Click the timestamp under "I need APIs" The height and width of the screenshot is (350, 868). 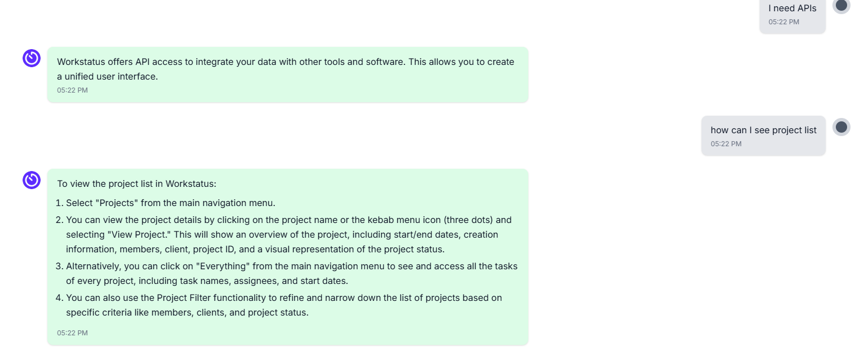point(783,22)
